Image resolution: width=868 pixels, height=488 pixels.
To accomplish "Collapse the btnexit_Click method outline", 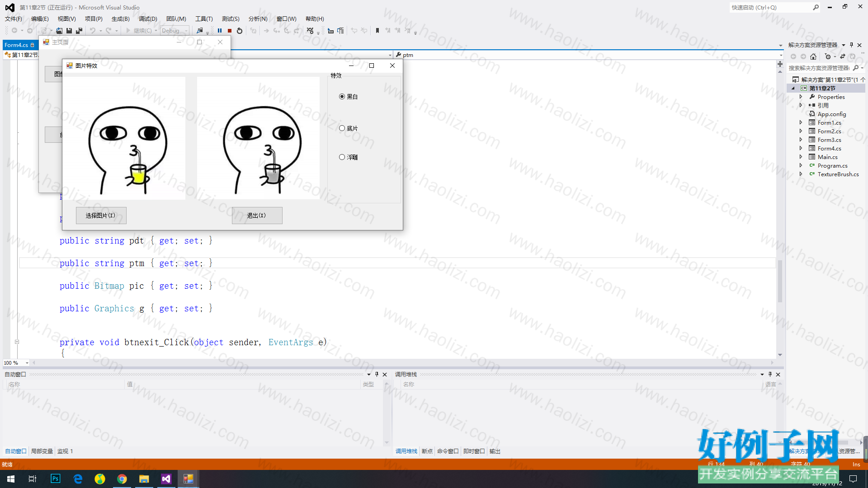I will [17, 342].
